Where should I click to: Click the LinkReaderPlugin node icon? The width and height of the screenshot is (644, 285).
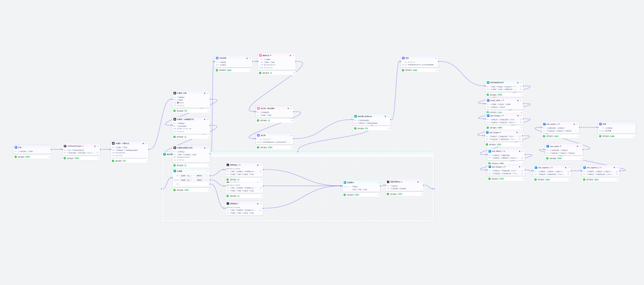point(65,146)
